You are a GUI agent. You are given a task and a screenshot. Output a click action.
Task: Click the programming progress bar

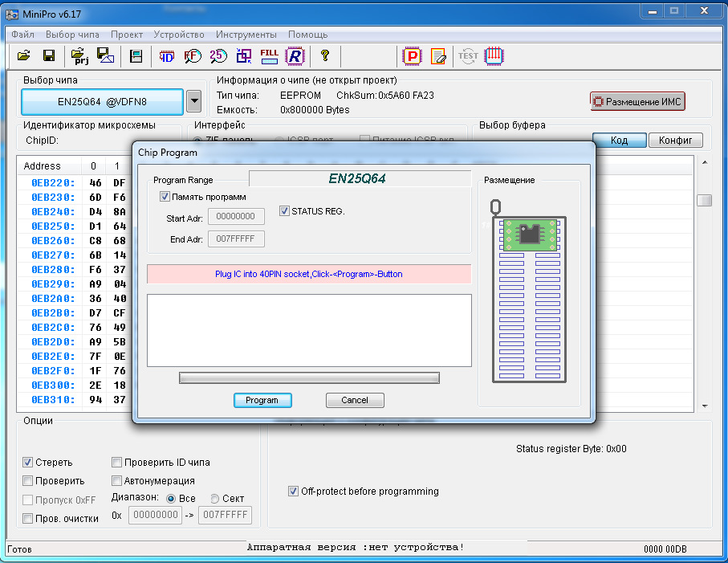pos(309,378)
